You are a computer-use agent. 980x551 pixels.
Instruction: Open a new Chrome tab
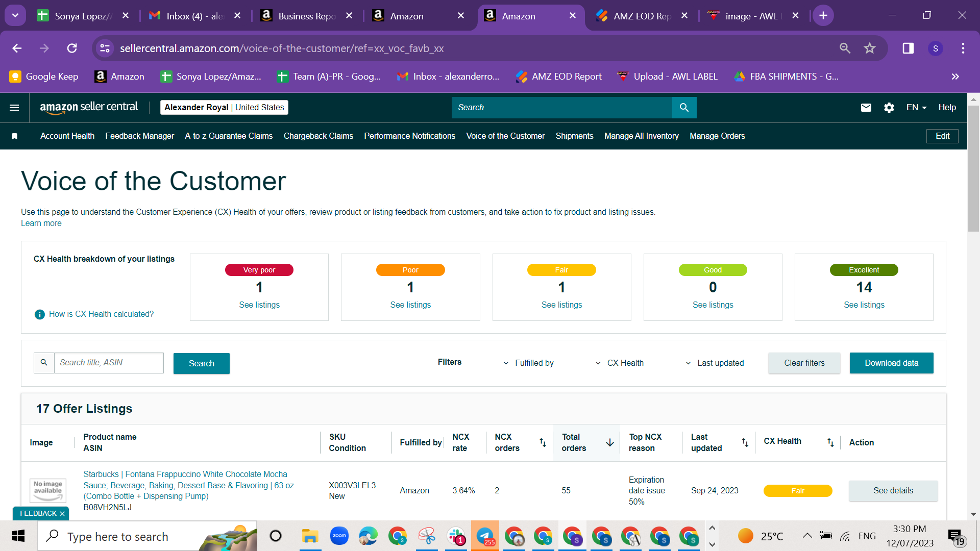823,15
